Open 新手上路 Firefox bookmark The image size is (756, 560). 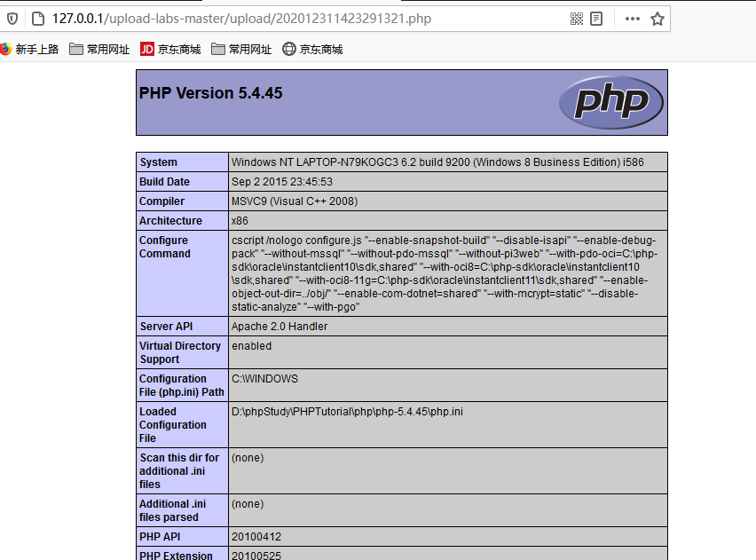[x=29, y=49]
